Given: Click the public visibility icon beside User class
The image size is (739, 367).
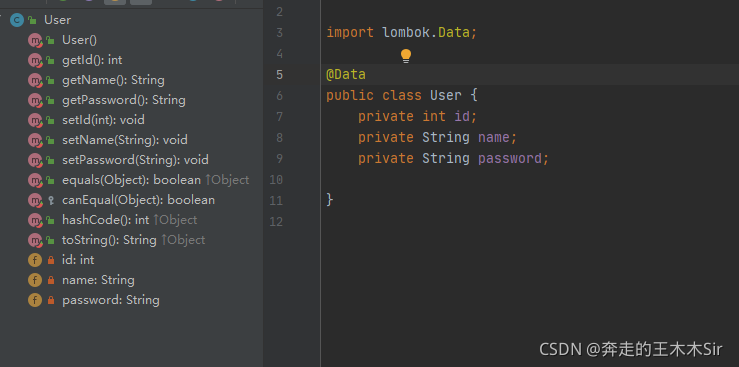Looking at the screenshot, I should point(32,20).
